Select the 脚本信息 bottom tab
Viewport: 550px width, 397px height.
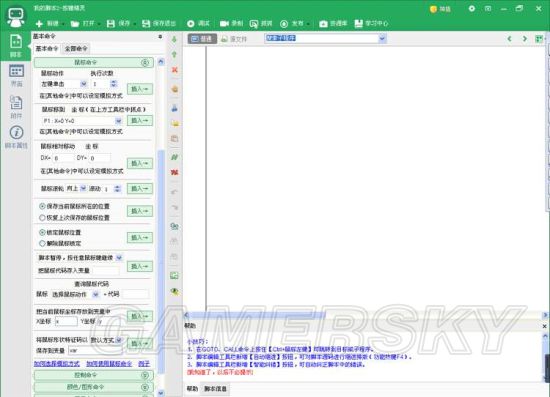tap(215, 389)
